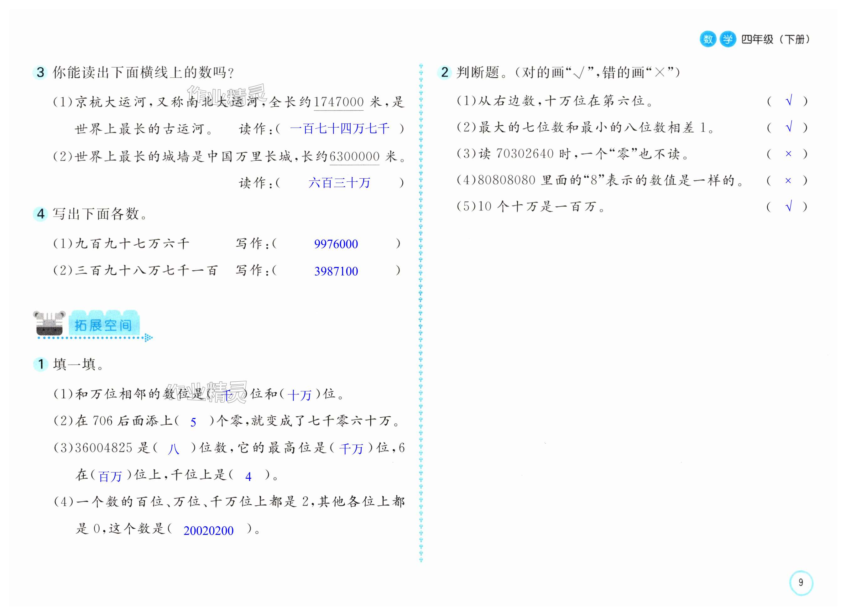
Task: Click the zebra mascot icon
Action: pos(49,323)
